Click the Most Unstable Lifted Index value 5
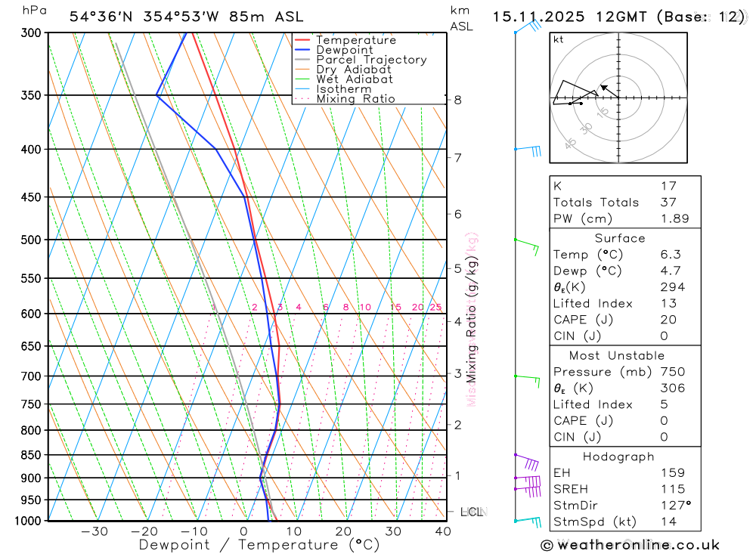Viewport: 756px width, 554px height. (665, 404)
